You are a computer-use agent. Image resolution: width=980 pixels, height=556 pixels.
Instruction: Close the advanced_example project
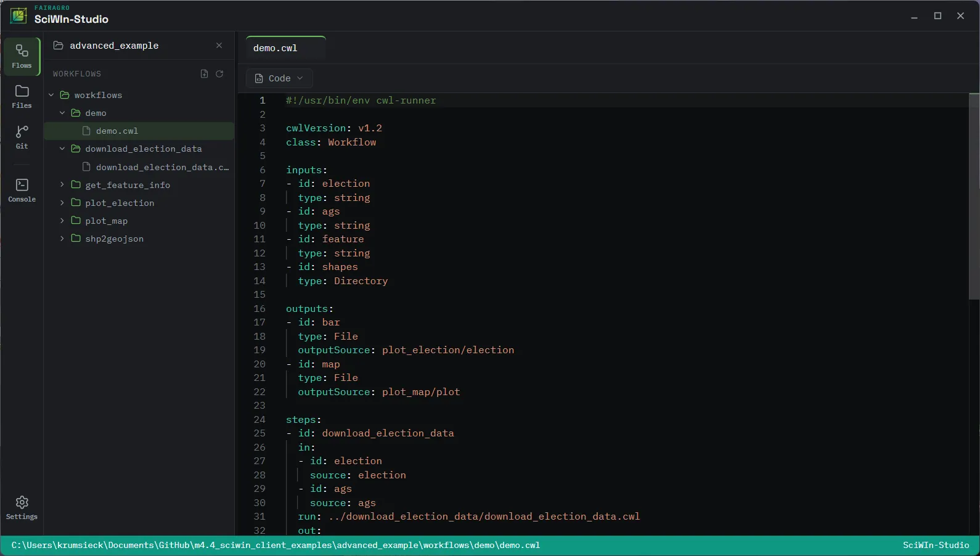point(219,46)
